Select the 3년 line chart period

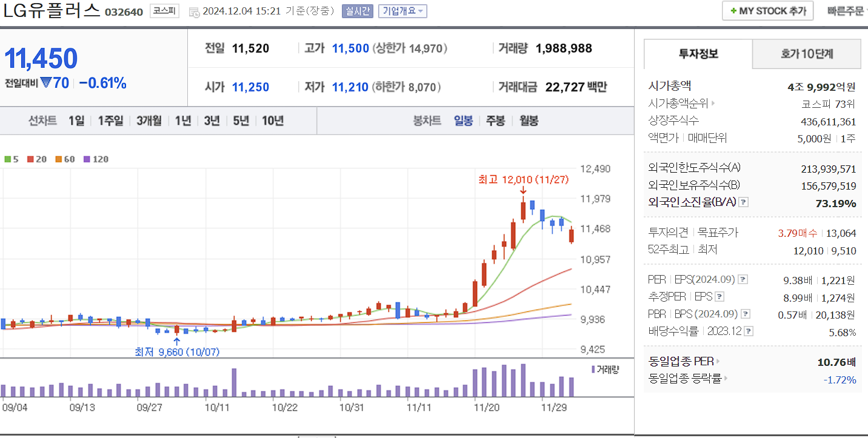(x=212, y=121)
